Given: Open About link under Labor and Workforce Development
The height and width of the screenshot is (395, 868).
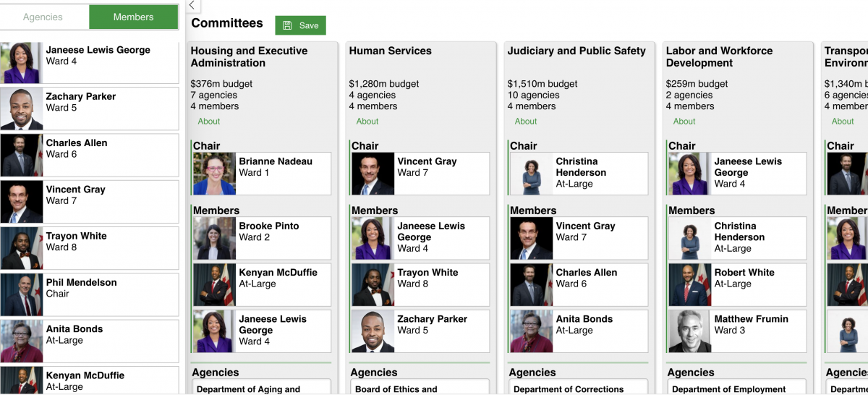Looking at the screenshot, I should (684, 122).
